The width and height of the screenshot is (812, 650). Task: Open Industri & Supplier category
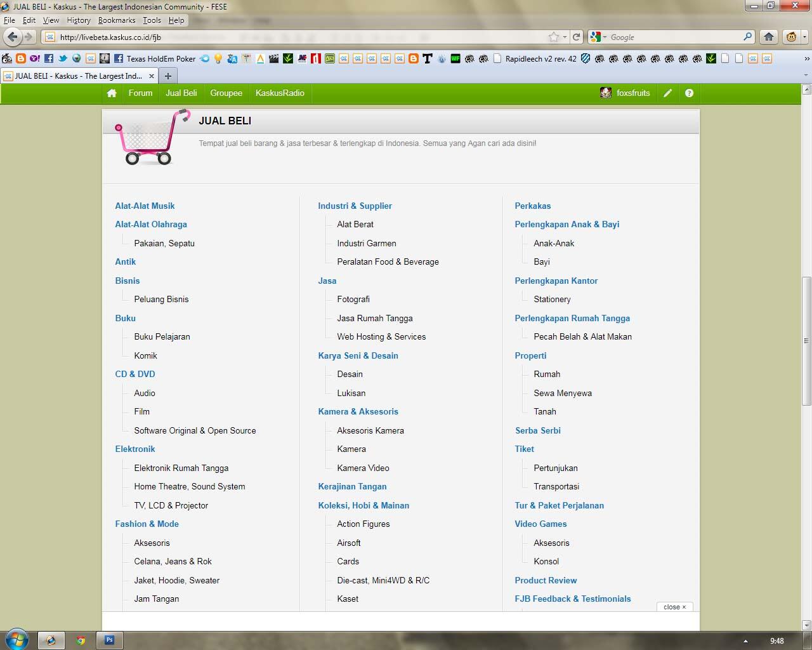tap(355, 206)
